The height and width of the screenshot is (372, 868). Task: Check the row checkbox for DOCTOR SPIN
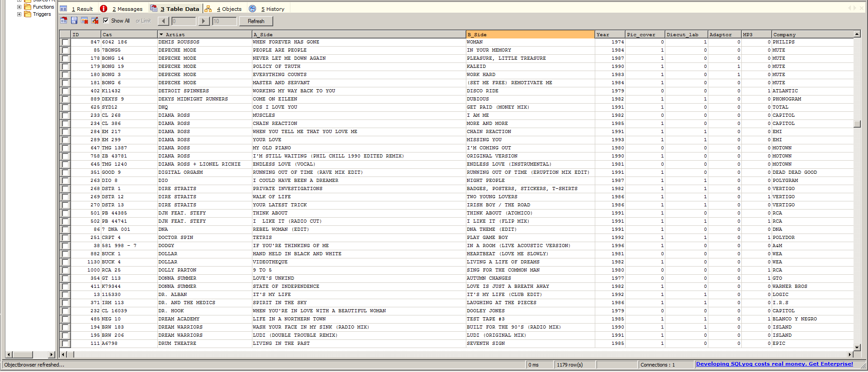point(65,238)
